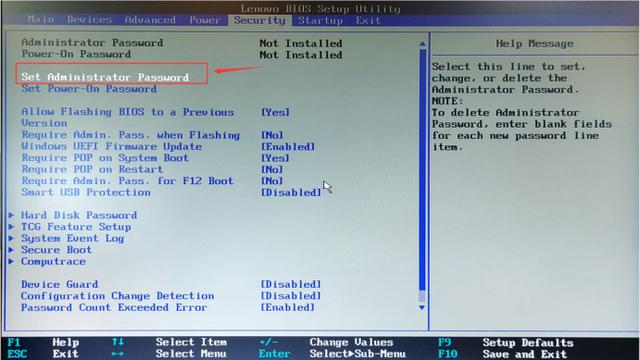Open TCG Feature Setup submenu

[76, 227]
